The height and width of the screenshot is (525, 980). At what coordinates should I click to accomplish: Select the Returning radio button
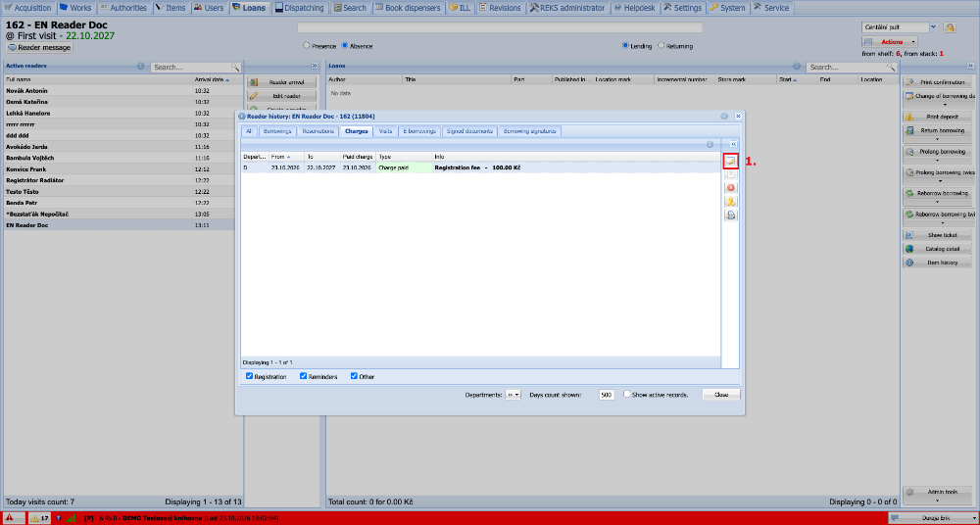click(661, 46)
